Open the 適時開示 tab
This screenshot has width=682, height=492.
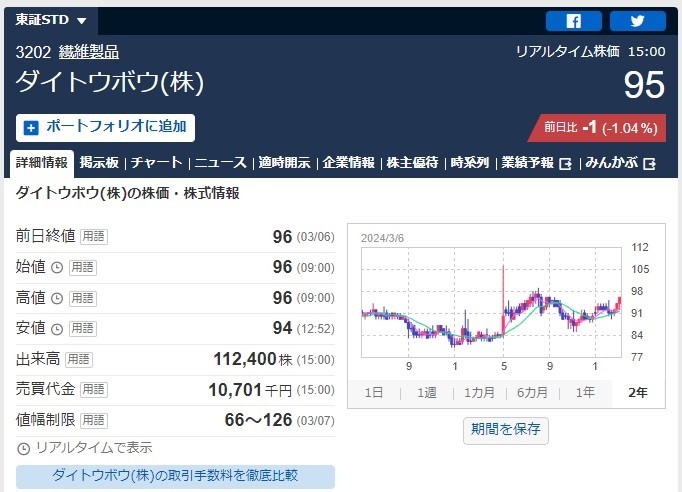tap(284, 163)
